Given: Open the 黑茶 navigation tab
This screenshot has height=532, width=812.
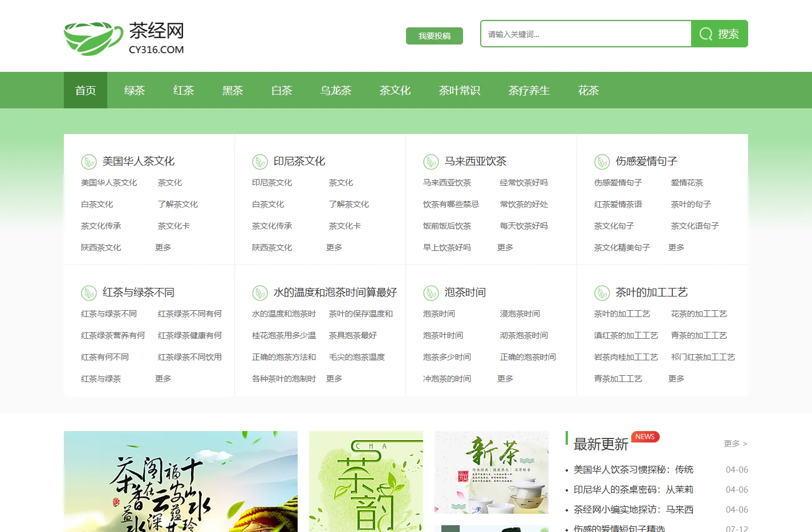Looking at the screenshot, I should 233,90.
